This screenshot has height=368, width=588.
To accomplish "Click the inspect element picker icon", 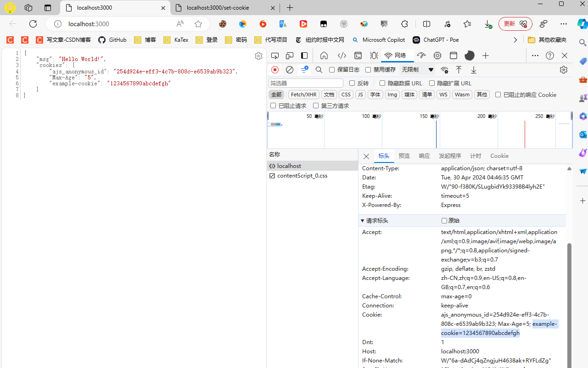I will tap(275, 56).
